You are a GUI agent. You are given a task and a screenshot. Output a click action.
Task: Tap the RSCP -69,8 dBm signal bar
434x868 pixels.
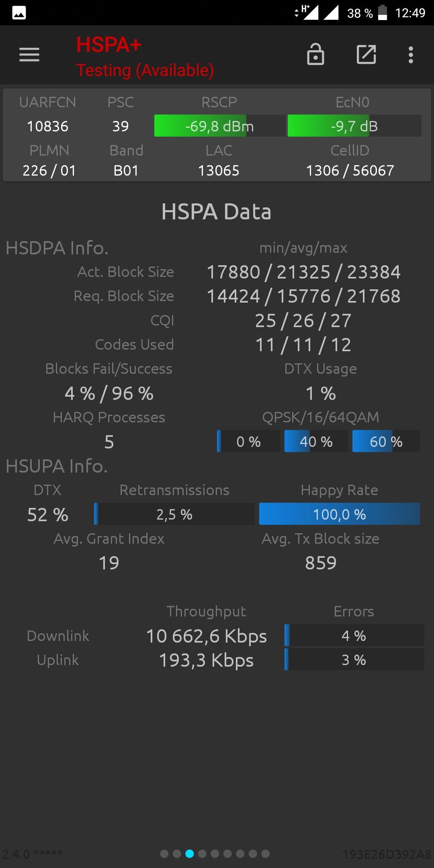point(220,126)
